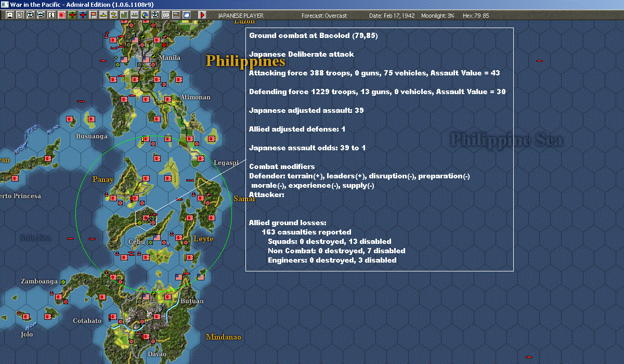Click "Date: Feb 17, 1942" status text
This screenshot has width=624, height=364.
click(x=392, y=16)
